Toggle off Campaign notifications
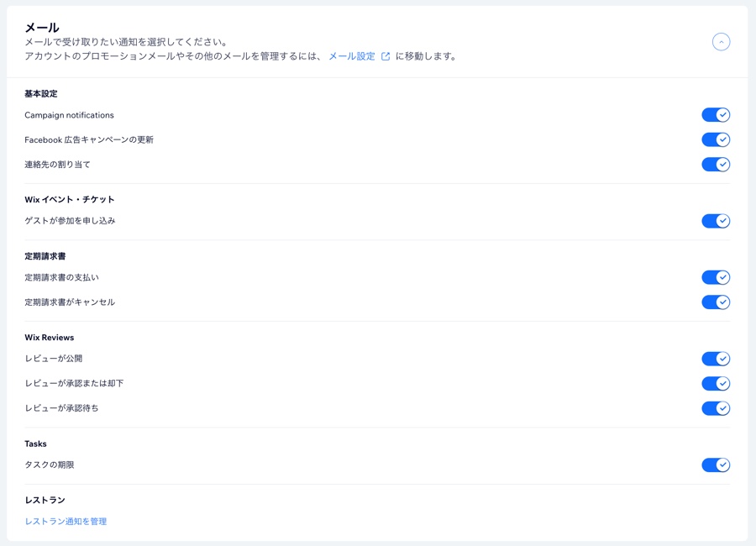The image size is (756, 546). click(716, 115)
